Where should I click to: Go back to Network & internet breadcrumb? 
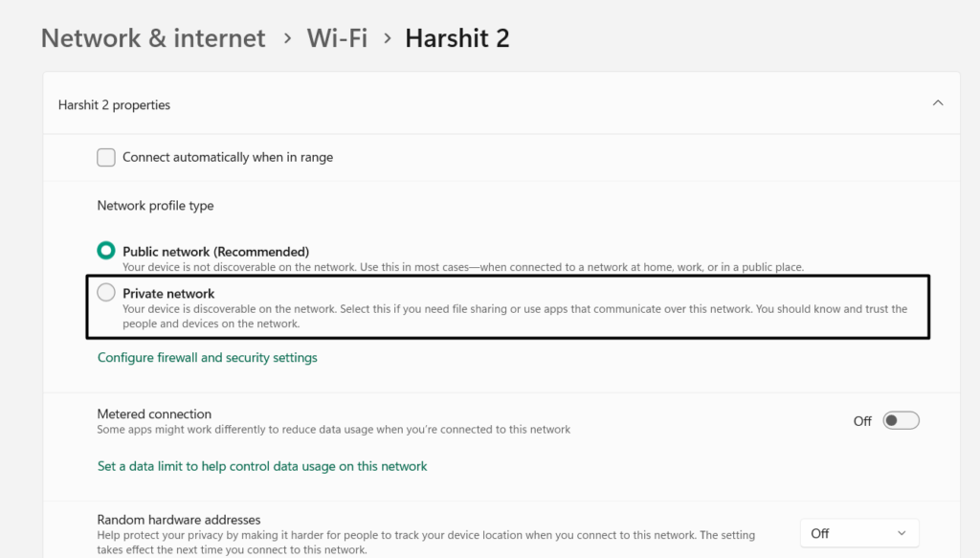tap(153, 38)
